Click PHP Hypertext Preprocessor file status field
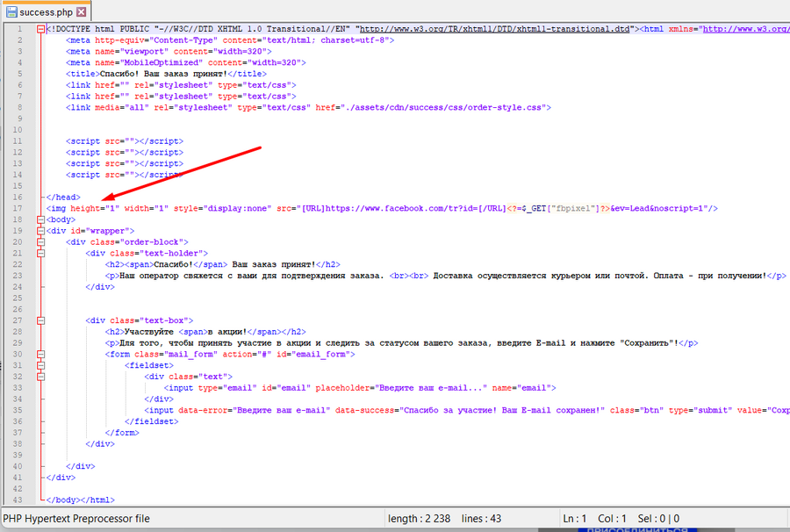This screenshot has width=790, height=532. click(x=76, y=519)
